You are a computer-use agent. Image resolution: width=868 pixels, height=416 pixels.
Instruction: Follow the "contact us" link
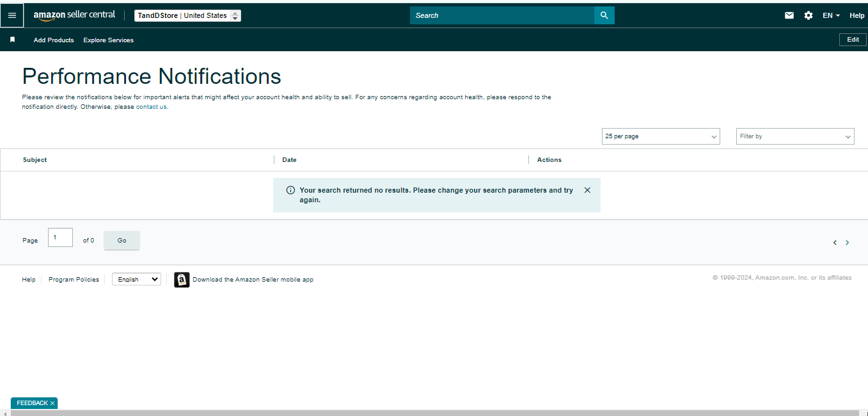(152, 107)
